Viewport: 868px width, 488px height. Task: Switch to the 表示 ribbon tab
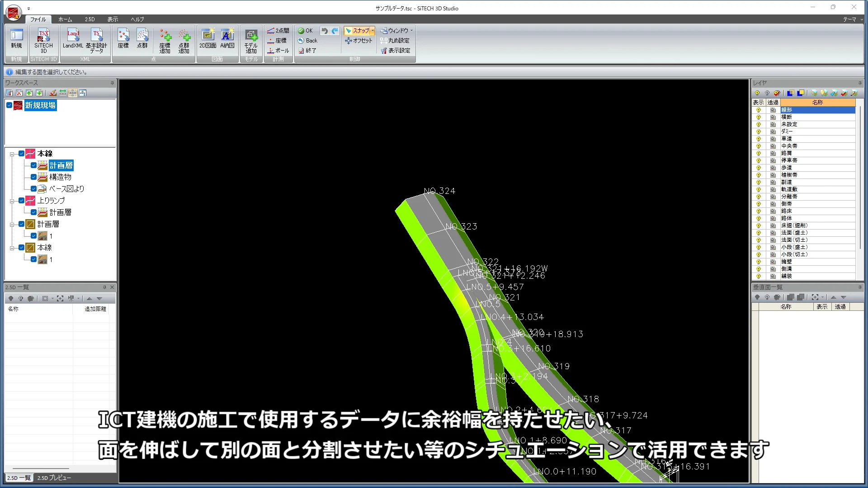[113, 19]
